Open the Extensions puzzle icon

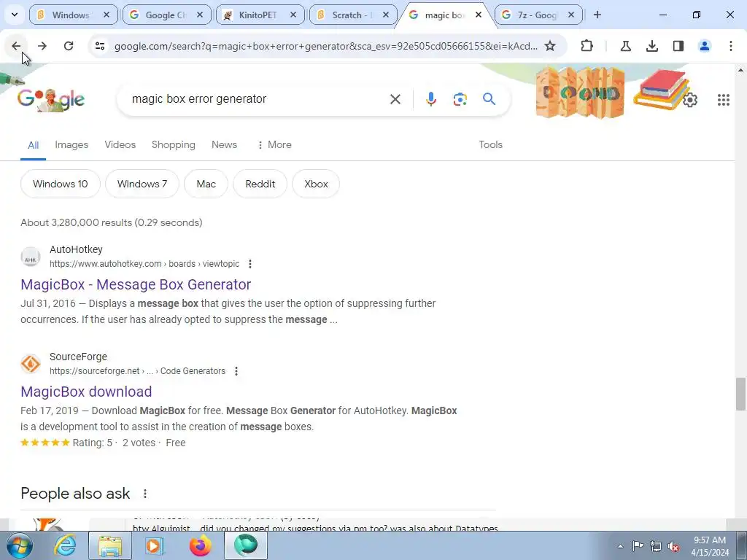587,46
